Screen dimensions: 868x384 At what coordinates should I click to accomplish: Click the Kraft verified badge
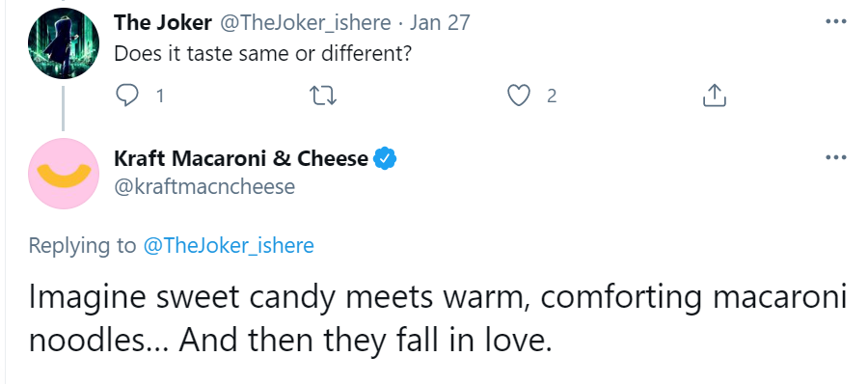click(x=385, y=159)
